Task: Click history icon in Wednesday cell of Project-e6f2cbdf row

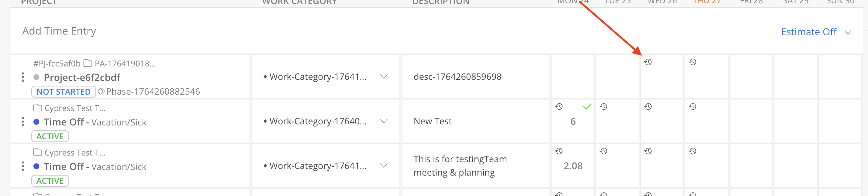Action: [x=648, y=62]
